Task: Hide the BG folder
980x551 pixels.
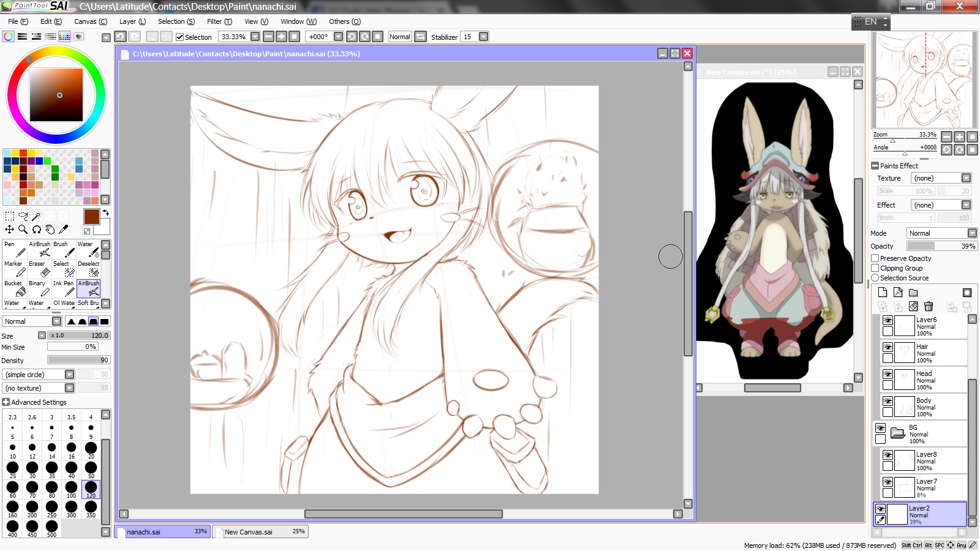Action: [x=880, y=428]
